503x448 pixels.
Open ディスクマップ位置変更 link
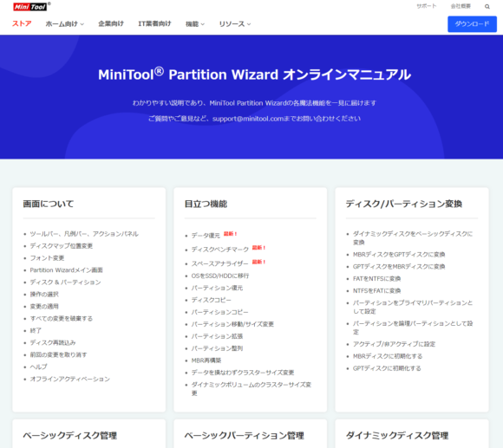coord(62,246)
